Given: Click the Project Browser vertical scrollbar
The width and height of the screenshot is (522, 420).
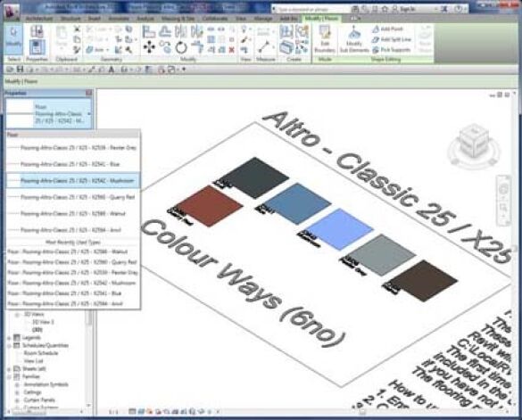Looking at the screenshot, I should [x=89, y=358].
